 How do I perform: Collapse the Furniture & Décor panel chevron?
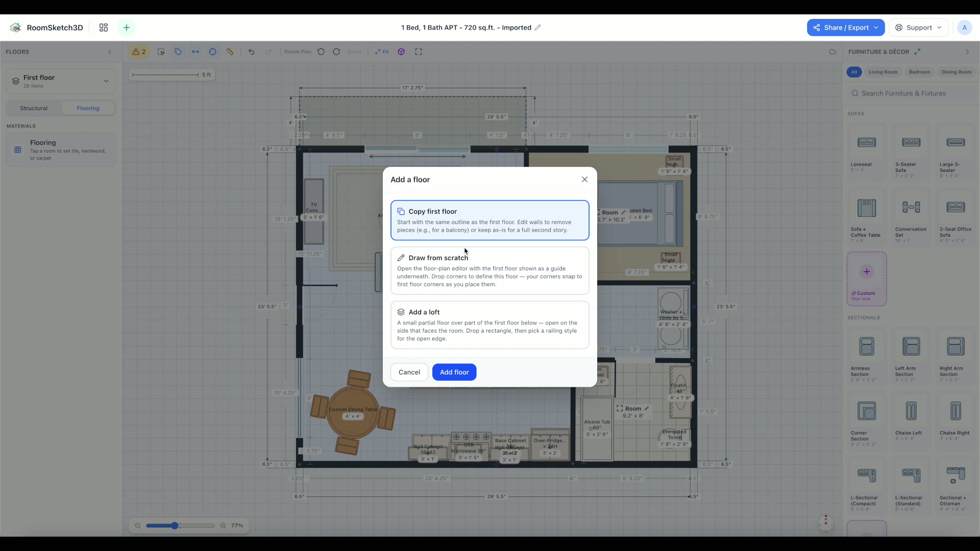967,52
